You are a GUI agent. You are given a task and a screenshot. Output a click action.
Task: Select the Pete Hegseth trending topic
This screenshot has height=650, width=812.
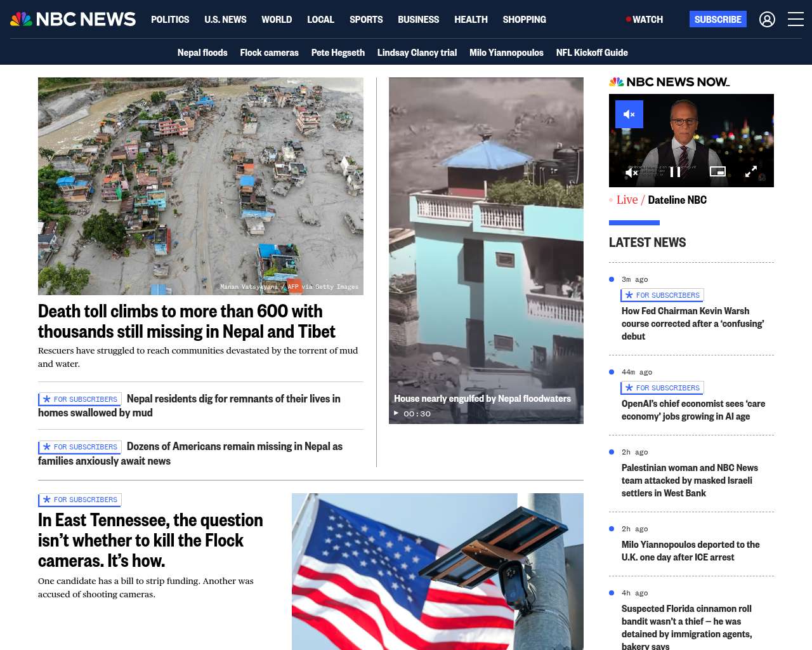(337, 53)
